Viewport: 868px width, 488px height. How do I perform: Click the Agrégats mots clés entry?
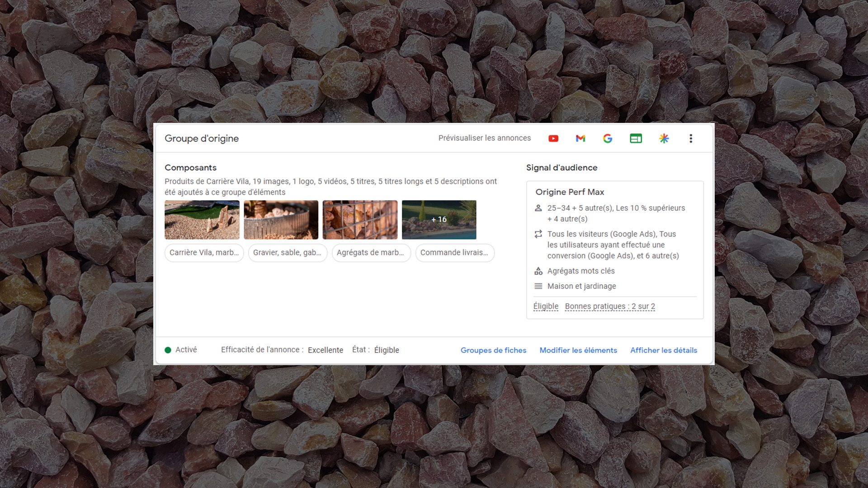[x=581, y=271]
